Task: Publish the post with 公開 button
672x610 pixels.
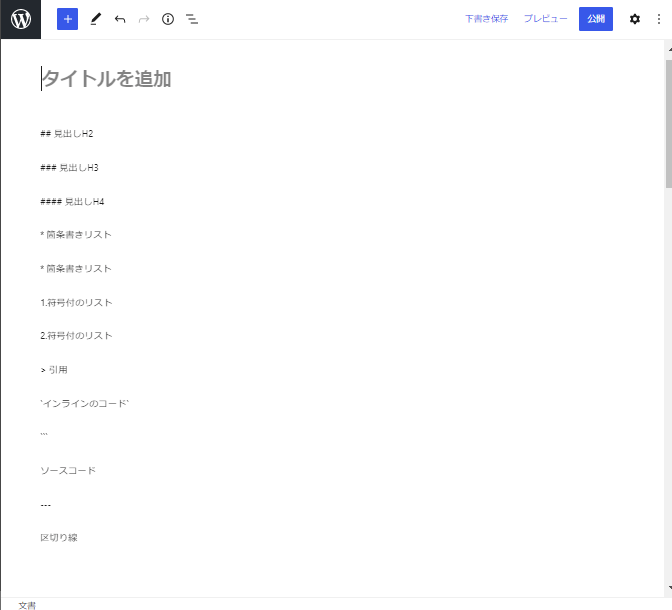Action: [x=596, y=19]
